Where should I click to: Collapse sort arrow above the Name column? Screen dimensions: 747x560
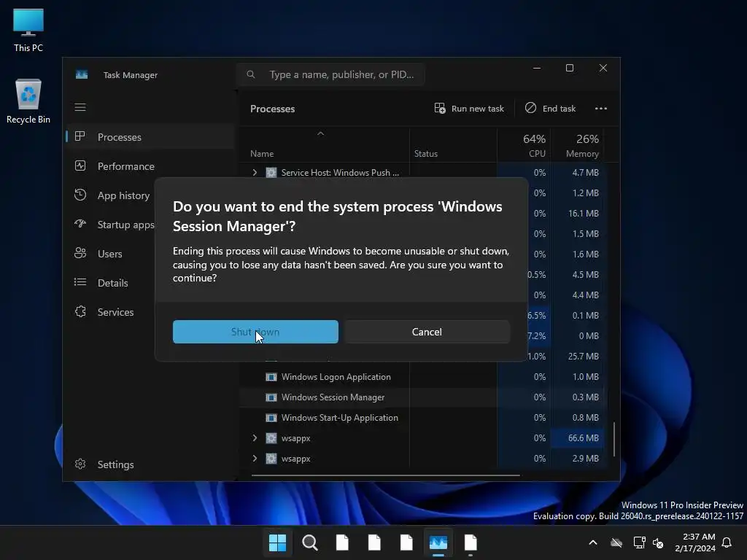point(321,134)
